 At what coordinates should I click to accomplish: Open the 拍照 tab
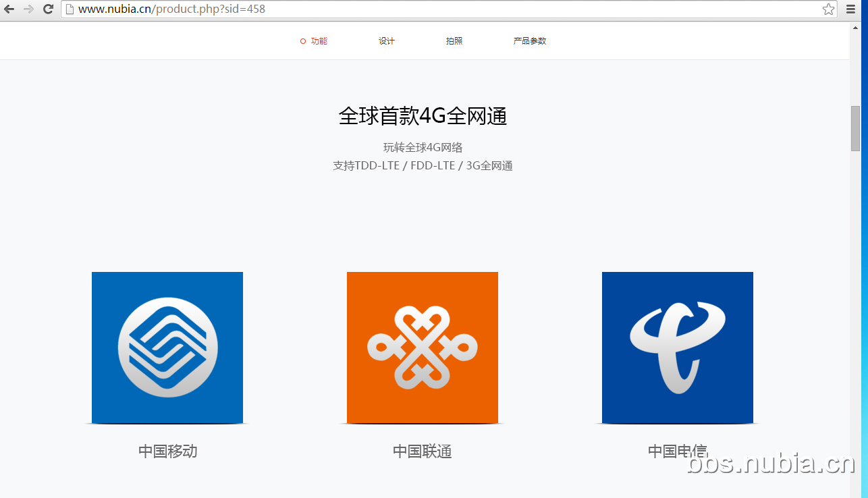(x=454, y=41)
